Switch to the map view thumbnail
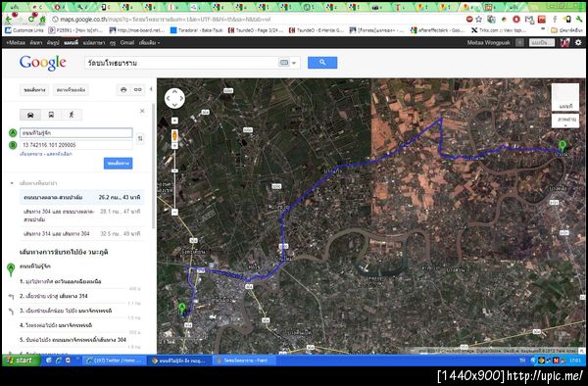588x386 pixels. click(565, 97)
